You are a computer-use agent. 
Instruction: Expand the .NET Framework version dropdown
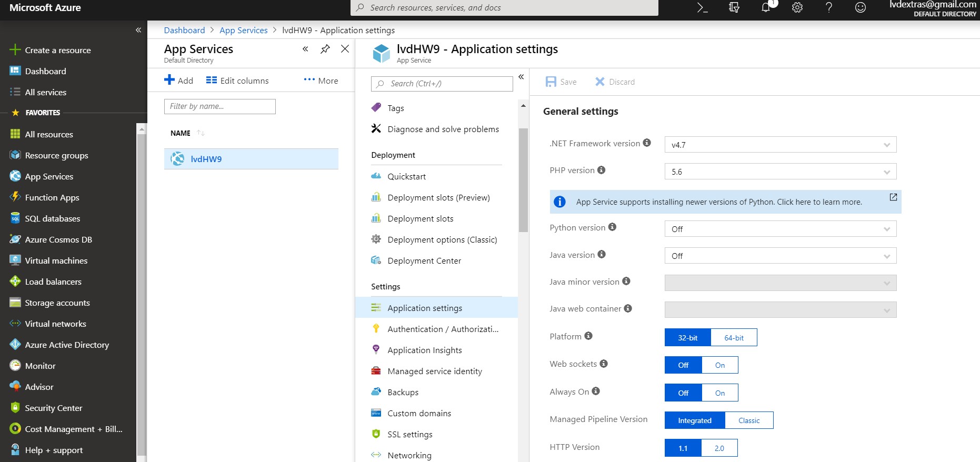click(780, 145)
